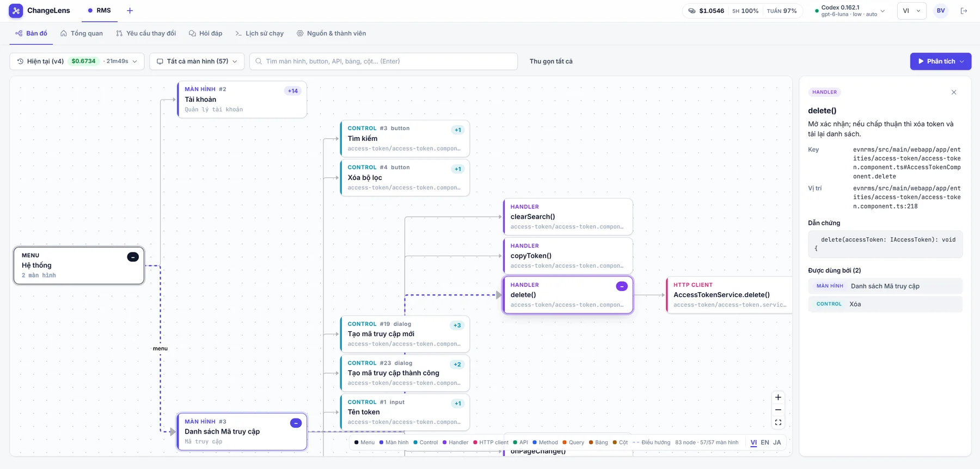Select the copyToken() handler node
Screen dimensions: 980x469
point(567,256)
